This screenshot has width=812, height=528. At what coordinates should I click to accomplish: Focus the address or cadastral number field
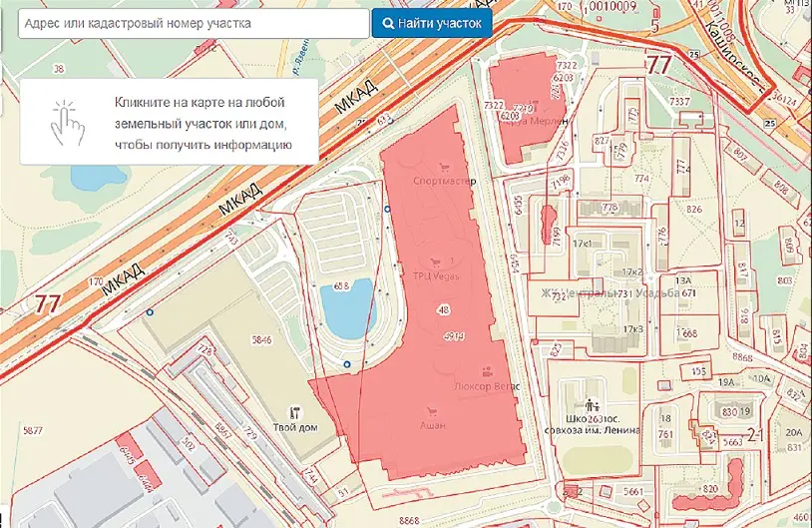[x=193, y=23]
